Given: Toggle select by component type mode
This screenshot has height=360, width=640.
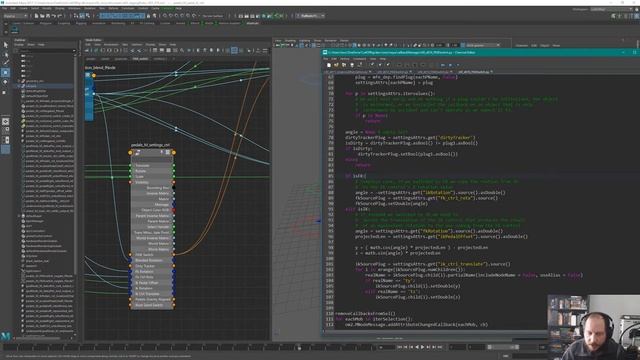Looking at the screenshot, I should click(87, 16).
